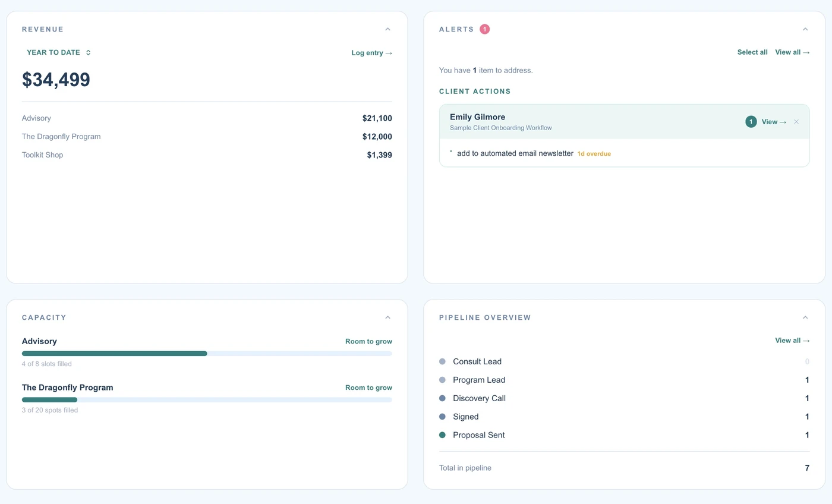Click 3 of 20 spots filled text
Screen dimensions: 832x504
pos(50,410)
